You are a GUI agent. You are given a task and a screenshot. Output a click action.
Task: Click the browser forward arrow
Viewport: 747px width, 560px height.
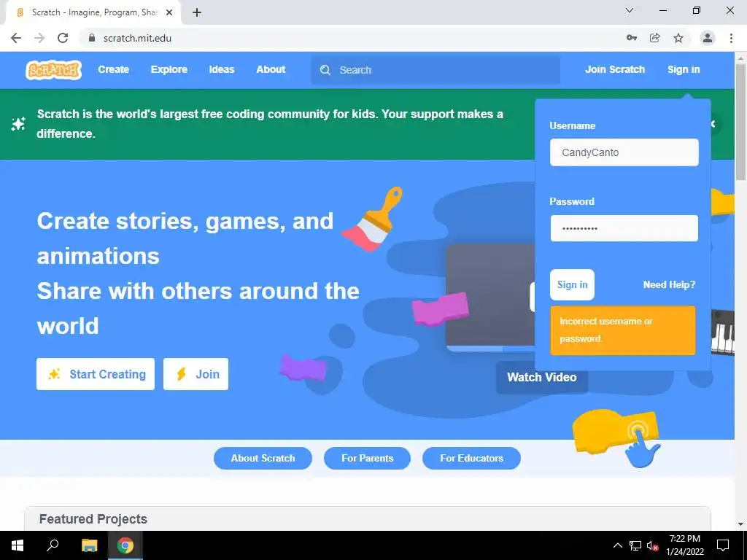39,38
